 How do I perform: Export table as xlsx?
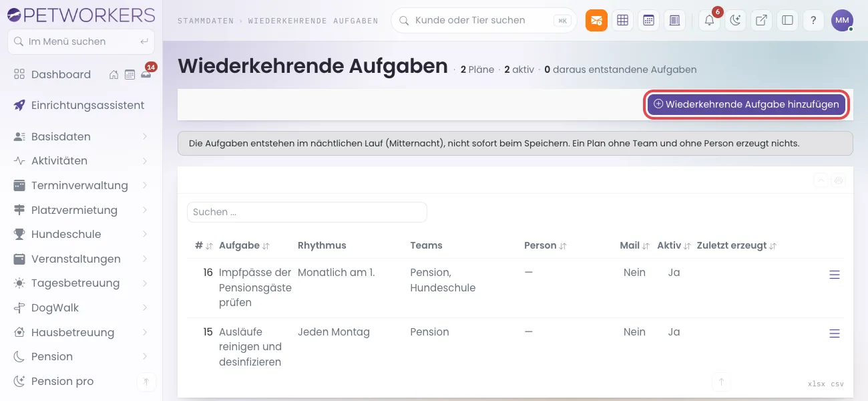point(816,384)
